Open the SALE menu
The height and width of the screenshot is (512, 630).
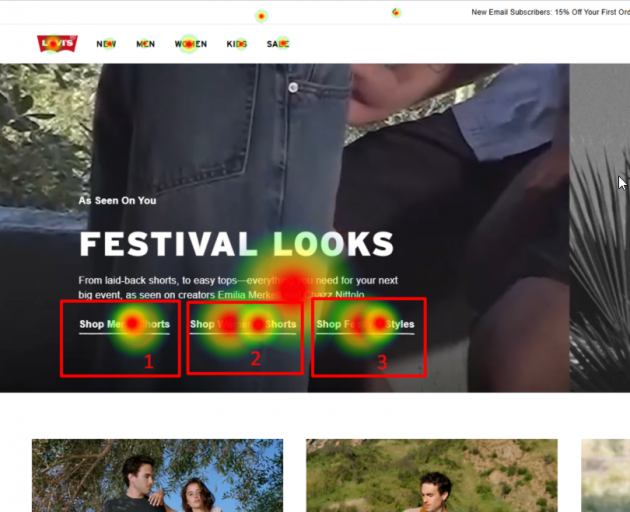point(278,44)
